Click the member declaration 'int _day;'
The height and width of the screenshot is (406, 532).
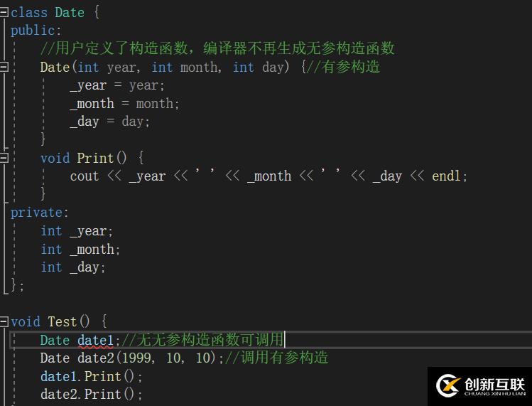click(x=72, y=267)
